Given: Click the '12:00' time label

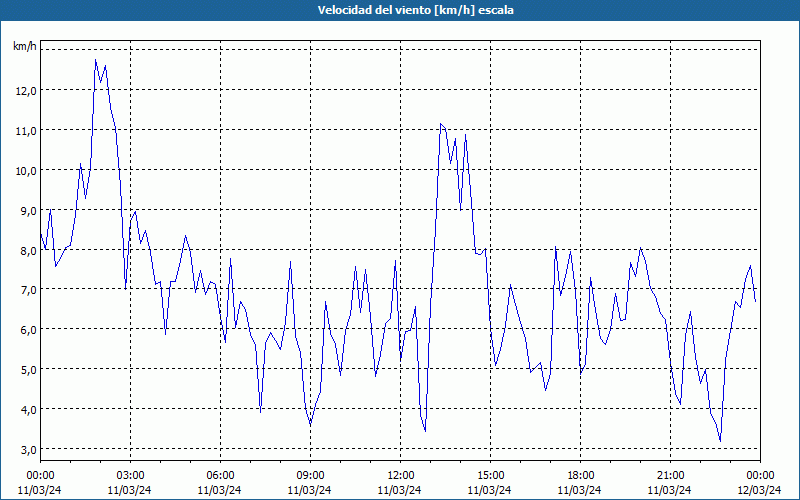Looking at the screenshot, I should pyautogui.click(x=400, y=476).
